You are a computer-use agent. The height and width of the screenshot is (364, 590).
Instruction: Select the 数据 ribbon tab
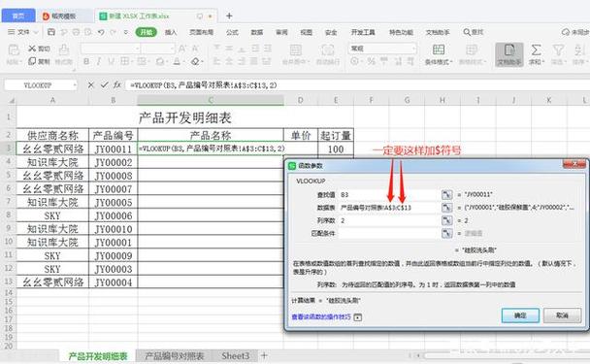click(x=257, y=32)
